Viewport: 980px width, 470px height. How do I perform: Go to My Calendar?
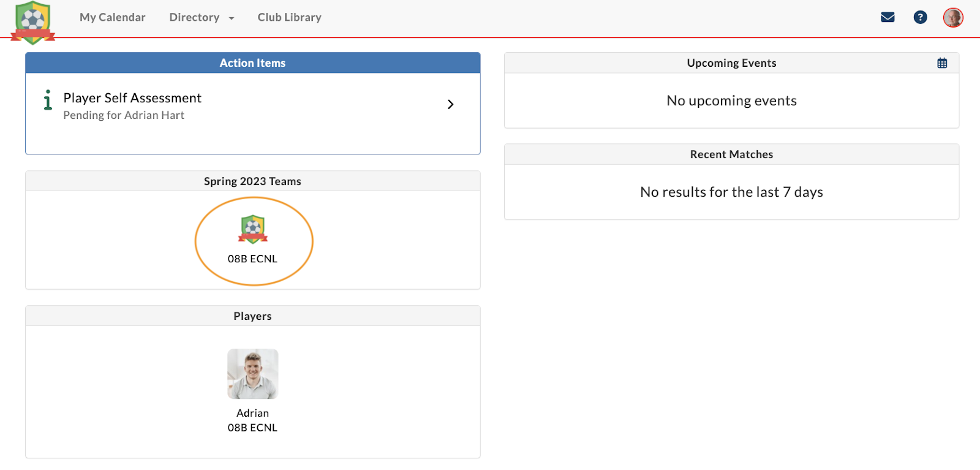pos(113,17)
